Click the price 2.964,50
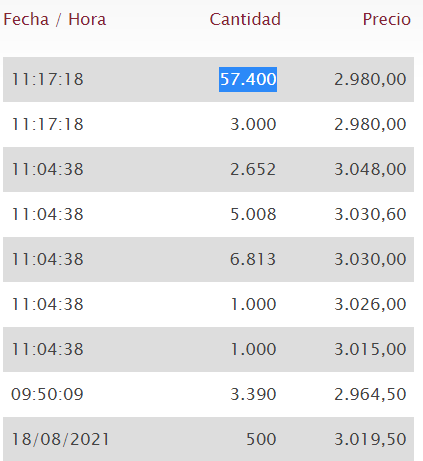 pyautogui.click(x=370, y=394)
